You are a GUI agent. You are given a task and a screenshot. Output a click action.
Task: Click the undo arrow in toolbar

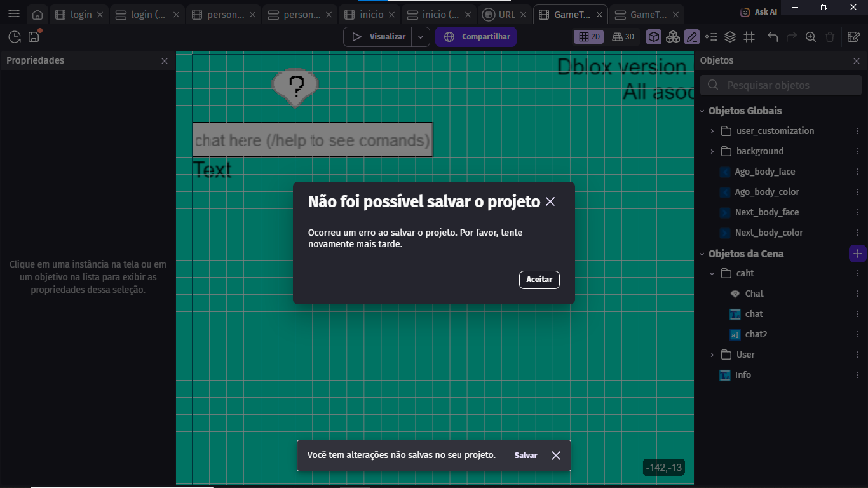click(773, 37)
